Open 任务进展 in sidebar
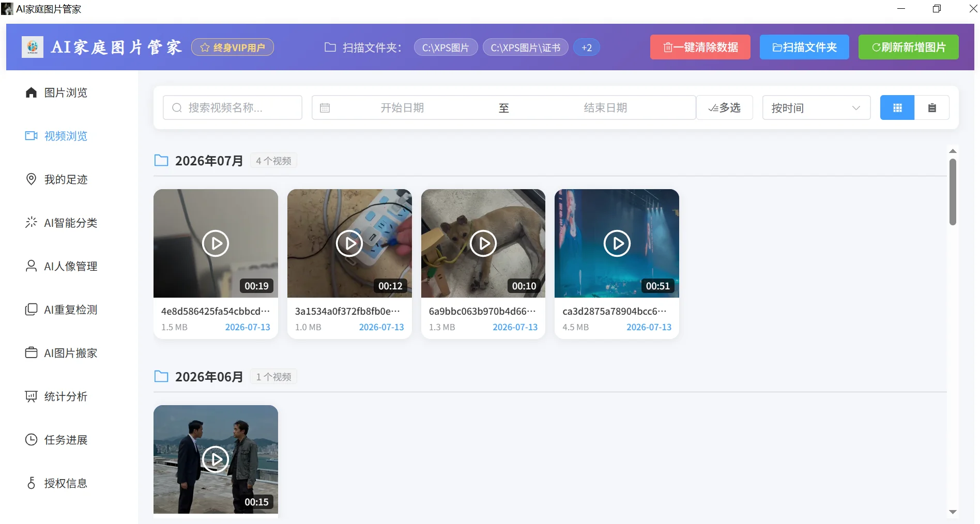 pyautogui.click(x=57, y=440)
